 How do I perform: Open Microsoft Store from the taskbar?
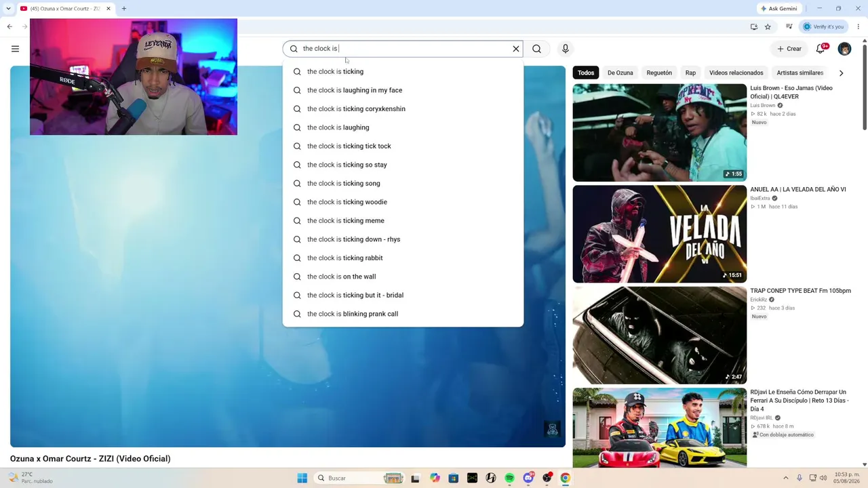pos(454,478)
